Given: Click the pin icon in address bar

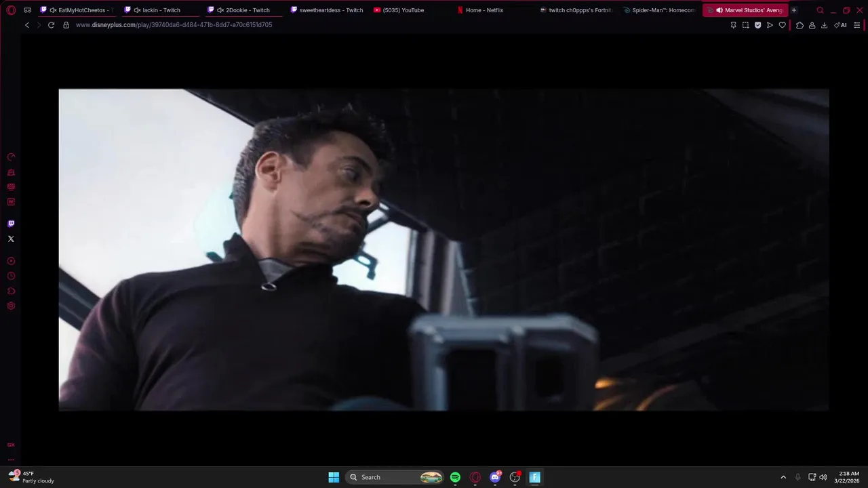Looking at the screenshot, I should (x=733, y=25).
